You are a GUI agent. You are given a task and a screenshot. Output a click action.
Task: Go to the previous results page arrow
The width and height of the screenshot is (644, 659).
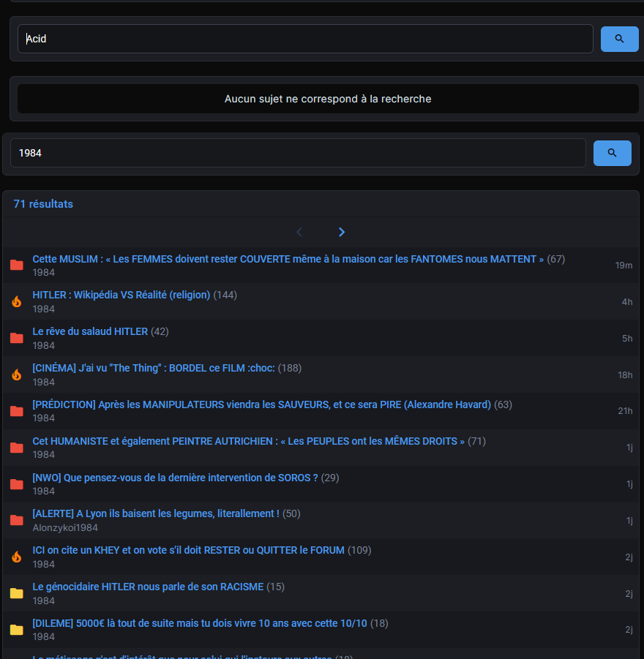pos(299,232)
